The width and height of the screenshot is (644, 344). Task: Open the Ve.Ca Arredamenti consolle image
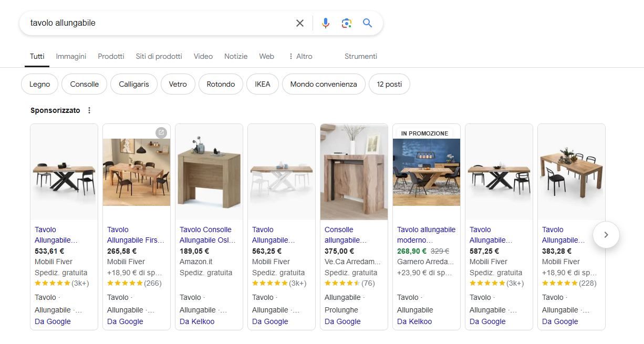click(354, 172)
